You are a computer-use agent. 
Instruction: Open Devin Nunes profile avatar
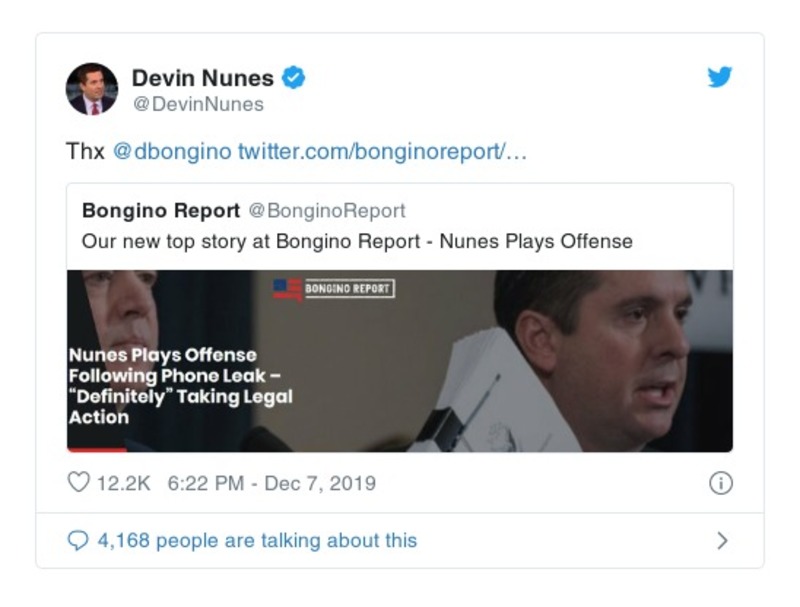point(92,89)
